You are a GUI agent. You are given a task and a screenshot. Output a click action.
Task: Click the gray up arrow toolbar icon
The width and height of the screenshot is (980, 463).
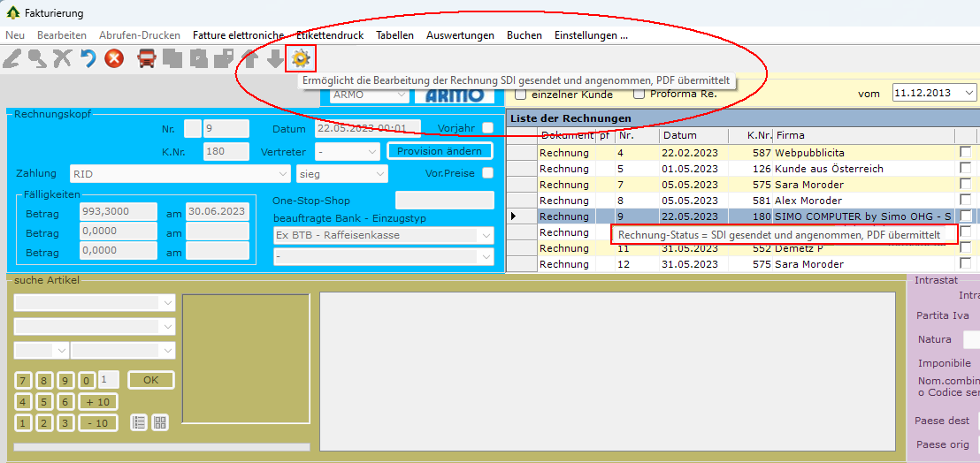[x=250, y=59]
